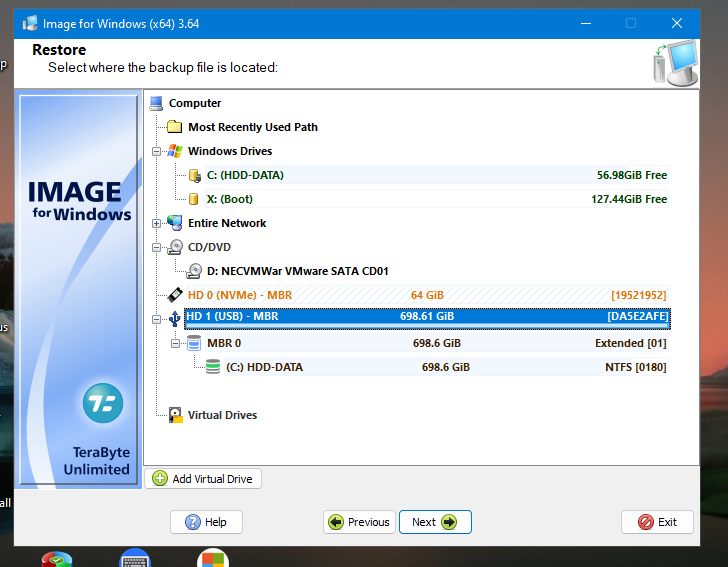Viewport: 728px width, 567px height.
Task: Exit the Image for Windows wizard
Action: (657, 522)
